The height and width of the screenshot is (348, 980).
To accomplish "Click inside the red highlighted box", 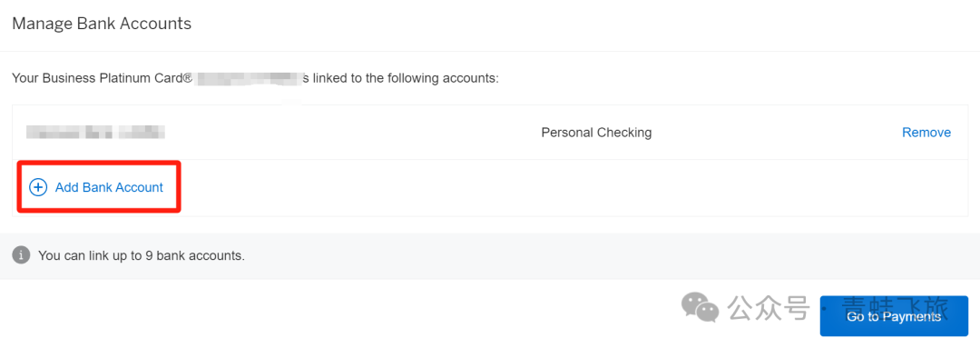I will [99, 187].
